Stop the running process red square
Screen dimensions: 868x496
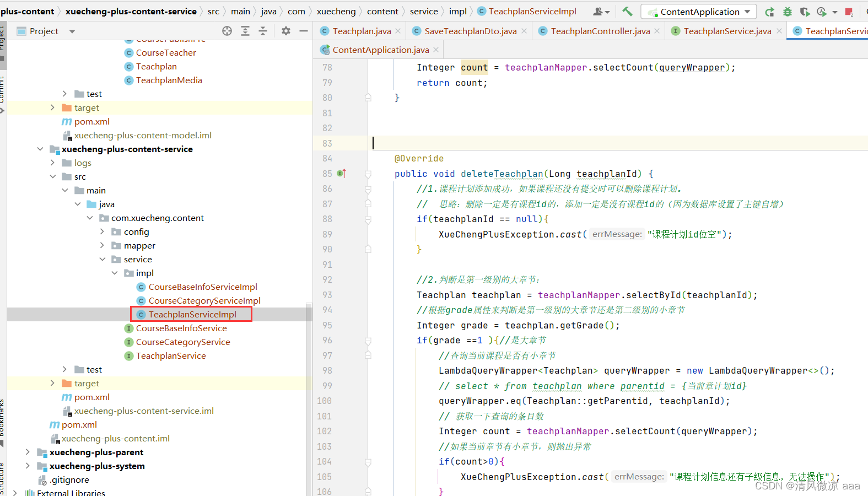tap(849, 12)
